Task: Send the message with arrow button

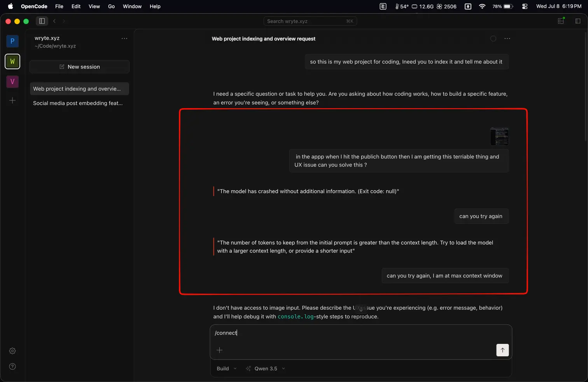Action: point(502,350)
